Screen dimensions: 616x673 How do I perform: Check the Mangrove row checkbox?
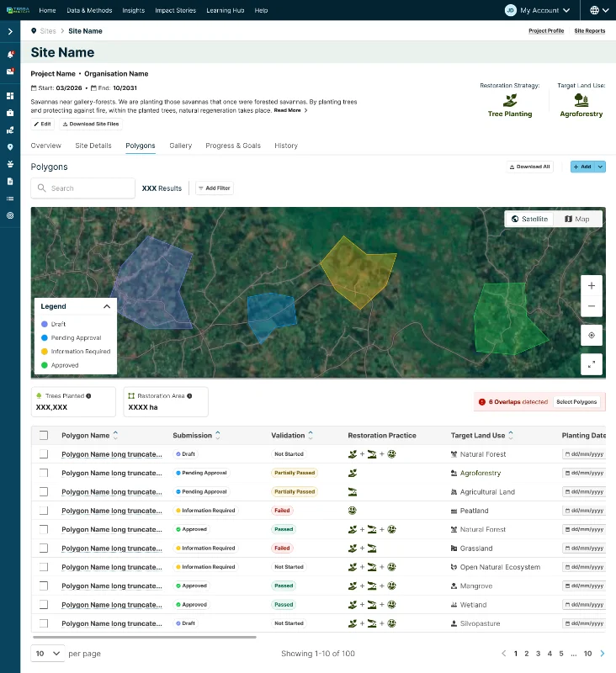44,586
